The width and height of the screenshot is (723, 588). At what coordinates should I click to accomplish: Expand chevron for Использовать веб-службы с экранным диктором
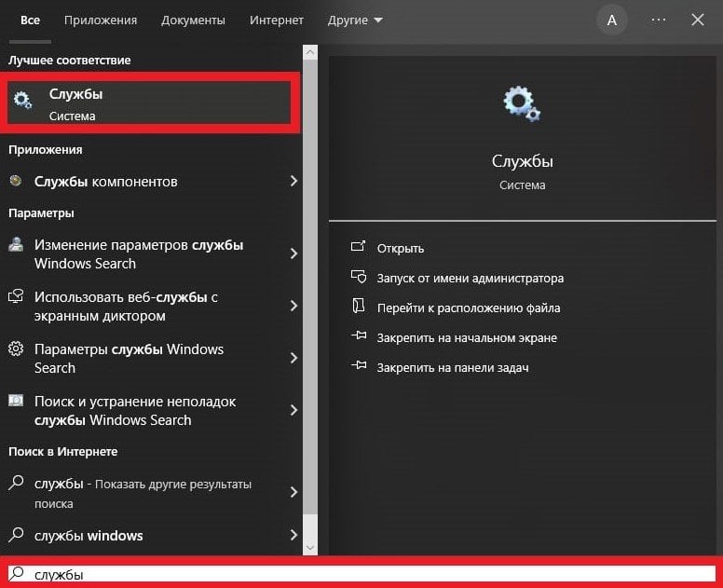click(293, 306)
